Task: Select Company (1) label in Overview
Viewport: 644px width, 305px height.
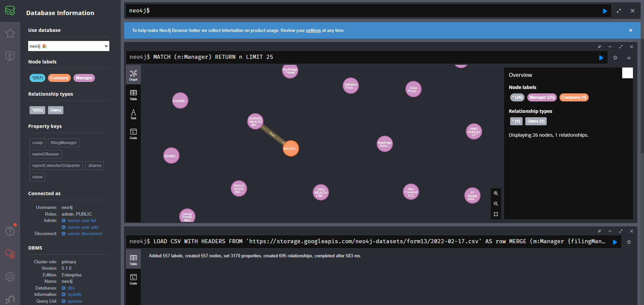Action: [574, 97]
